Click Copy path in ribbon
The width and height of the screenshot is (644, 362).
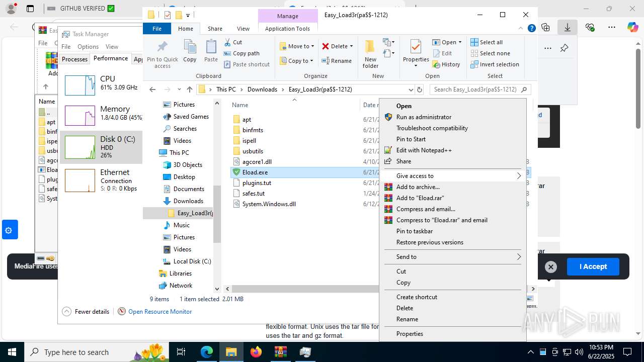(242, 53)
